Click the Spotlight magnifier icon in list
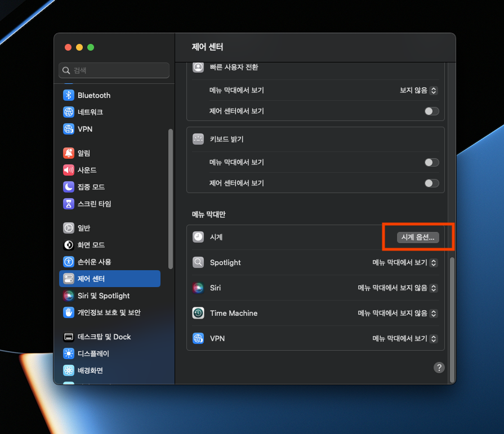Viewport: 504px width, 434px height. click(x=198, y=262)
